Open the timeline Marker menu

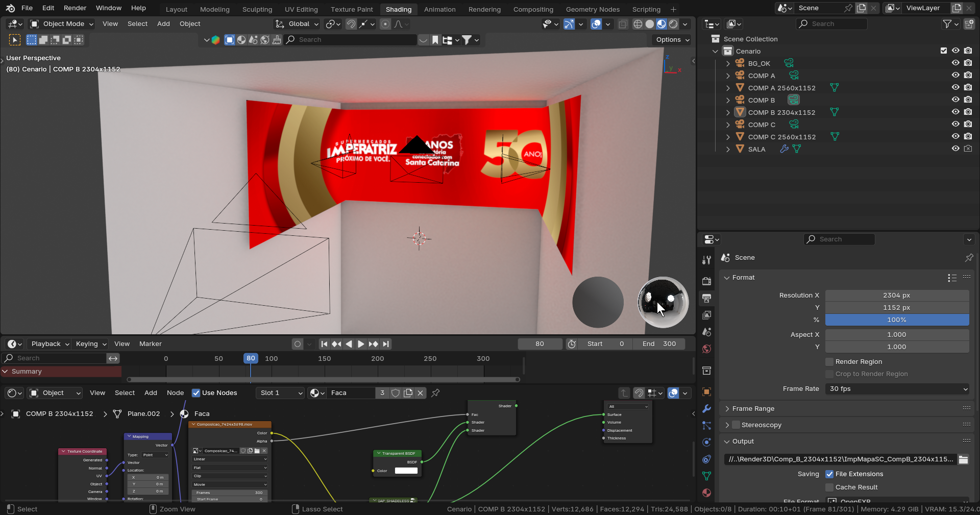[151, 344]
